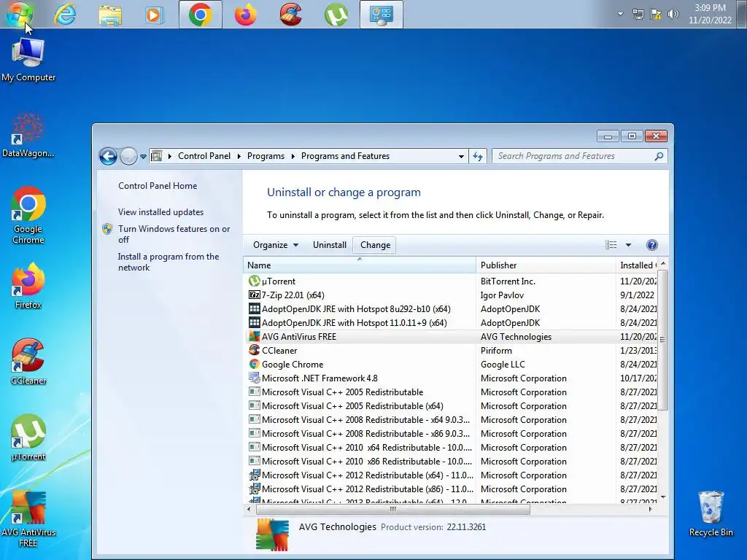
Task: Sort by the Name column header
Action: [x=359, y=265]
